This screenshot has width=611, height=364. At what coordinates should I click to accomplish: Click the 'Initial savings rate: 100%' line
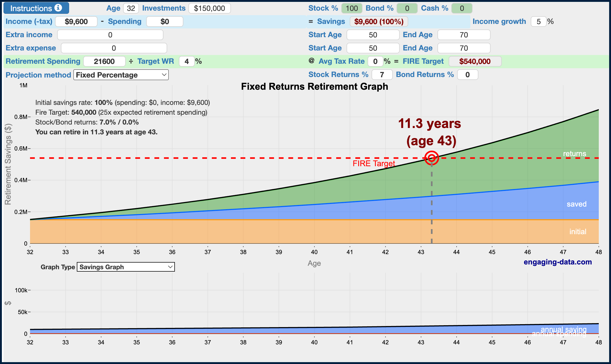[x=123, y=102]
